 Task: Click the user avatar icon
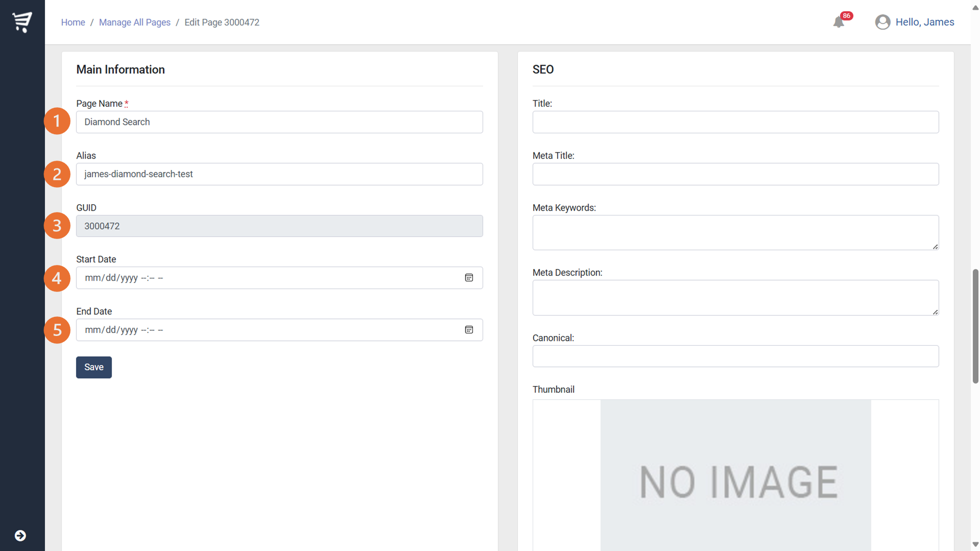tap(882, 22)
